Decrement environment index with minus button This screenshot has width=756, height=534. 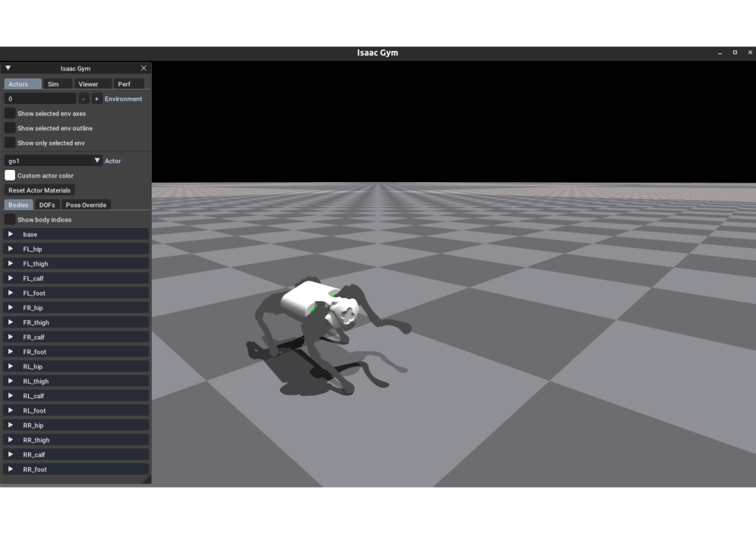[84, 99]
